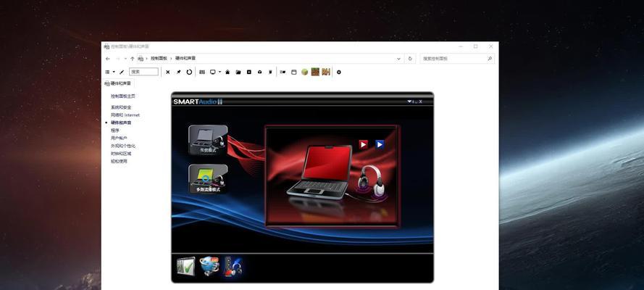
Task: Open 系统和安全 in the sidebar
Action: coord(121,107)
